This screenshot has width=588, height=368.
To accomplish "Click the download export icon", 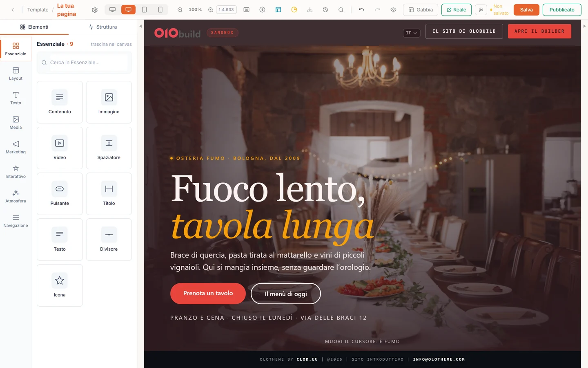I will [310, 10].
